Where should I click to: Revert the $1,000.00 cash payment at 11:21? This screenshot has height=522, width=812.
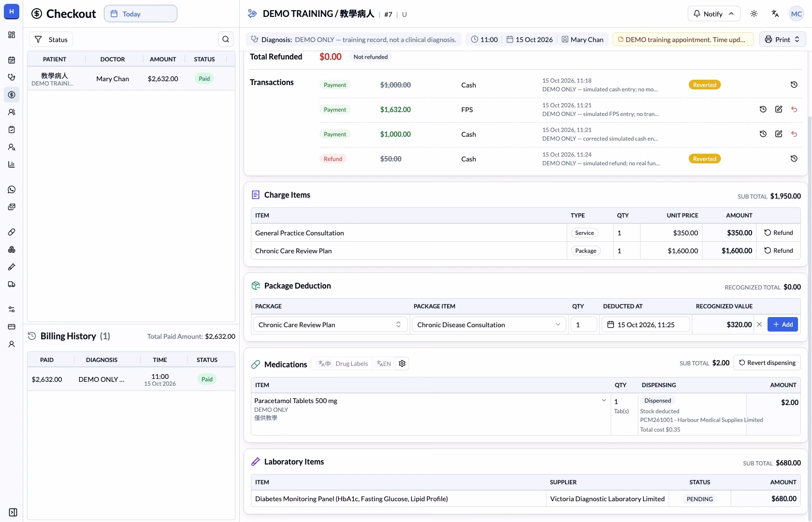click(794, 134)
